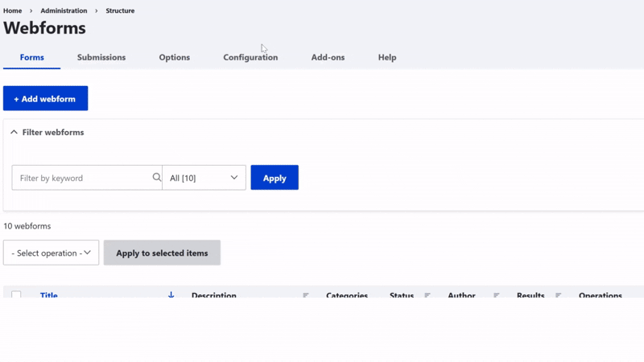Image resolution: width=644 pixels, height=362 pixels.
Task: Follow the Home breadcrumb link
Action: point(13,10)
